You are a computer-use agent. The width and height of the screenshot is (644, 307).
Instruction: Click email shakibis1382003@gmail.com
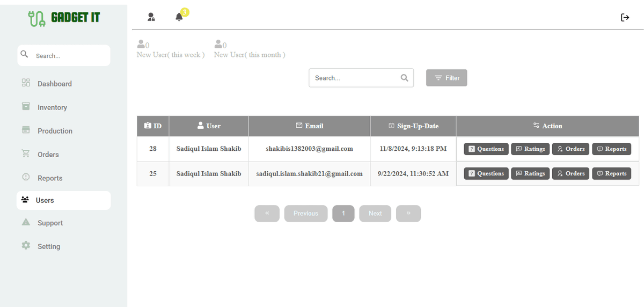(x=309, y=149)
